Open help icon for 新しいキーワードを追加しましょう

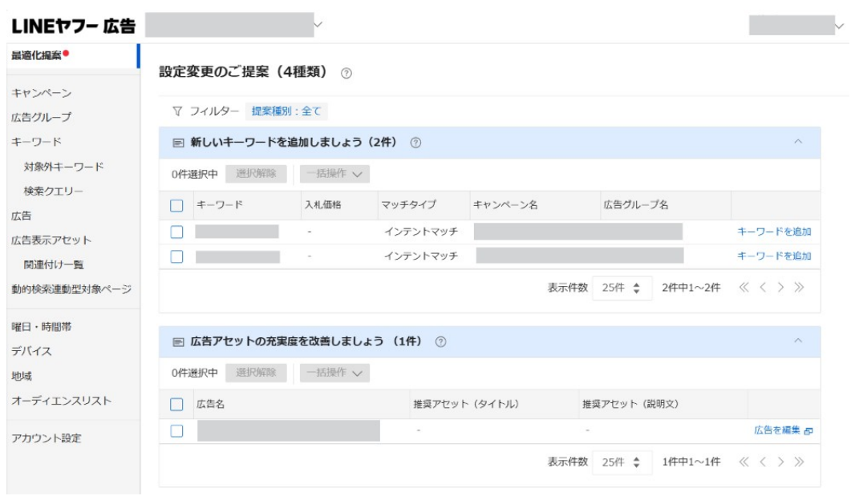point(415,143)
